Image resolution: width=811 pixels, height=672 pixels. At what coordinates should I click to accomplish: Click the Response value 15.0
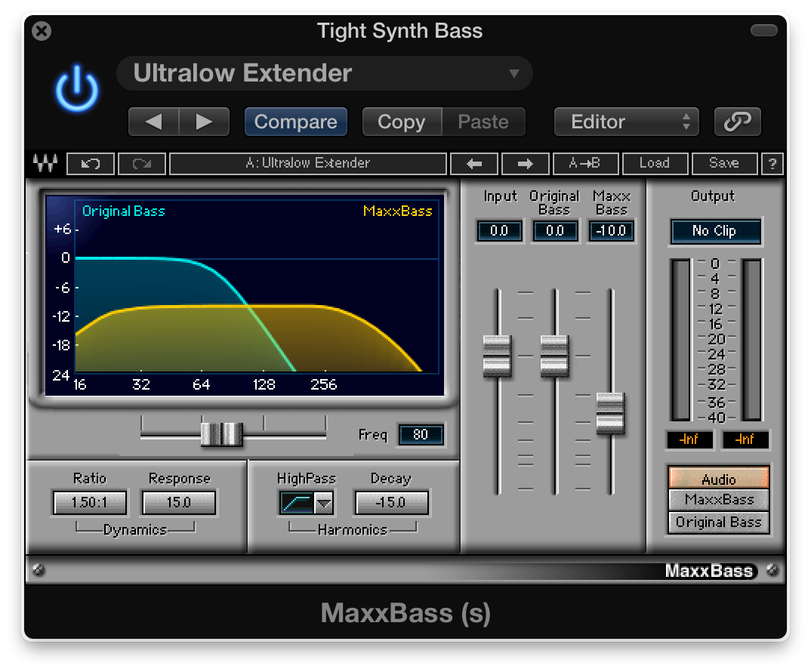tap(179, 502)
